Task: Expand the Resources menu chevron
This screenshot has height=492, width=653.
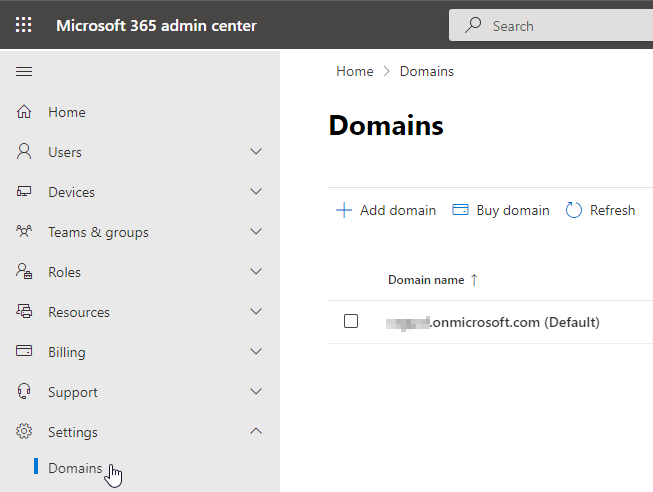Action: 256,311
